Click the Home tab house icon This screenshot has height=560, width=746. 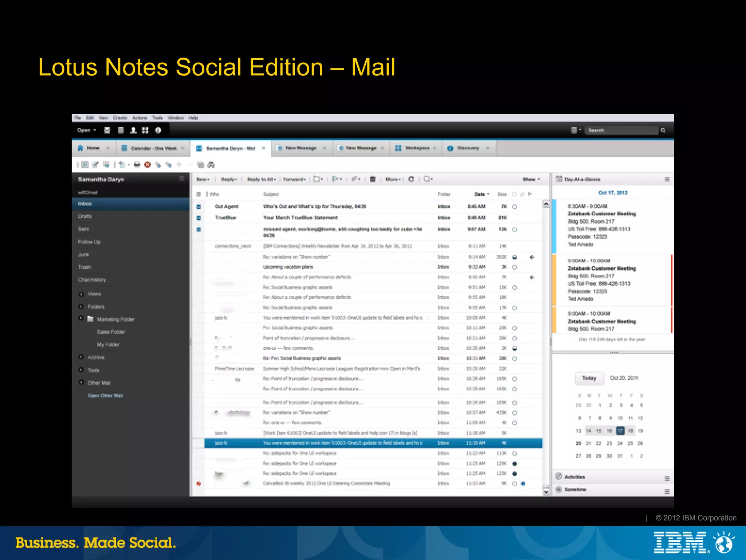tap(81, 148)
